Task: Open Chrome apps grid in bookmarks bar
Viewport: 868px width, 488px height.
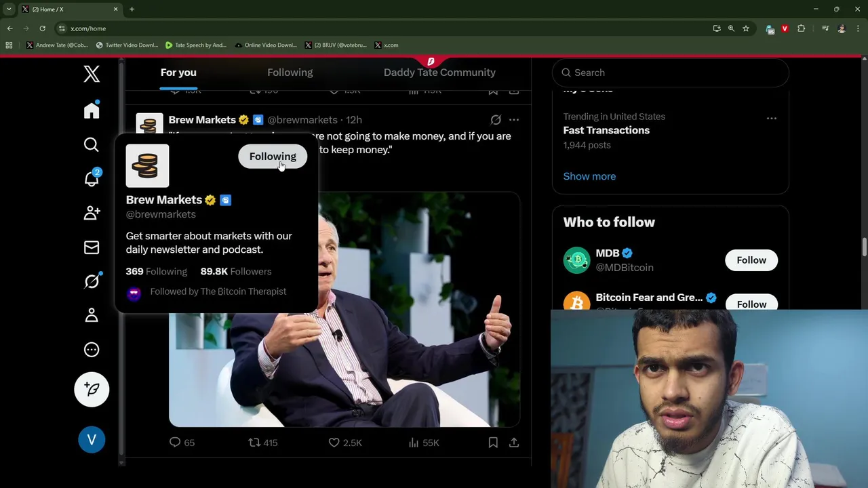Action: click(9, 45)
